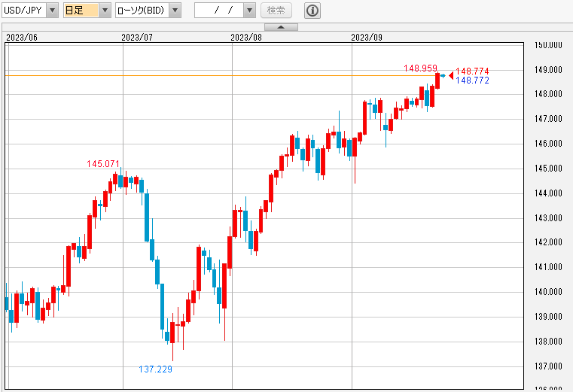
Task: Click the 140.000 price axis label
Action: pos(548,291)
